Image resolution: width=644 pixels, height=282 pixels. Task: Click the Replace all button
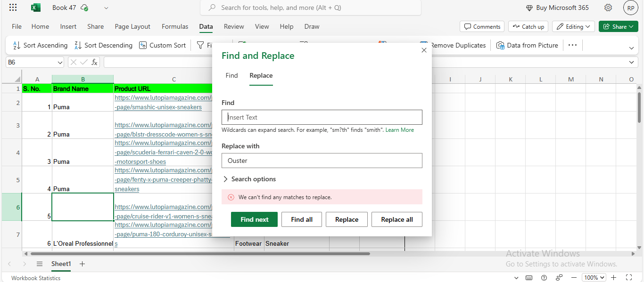pos(396,219)
